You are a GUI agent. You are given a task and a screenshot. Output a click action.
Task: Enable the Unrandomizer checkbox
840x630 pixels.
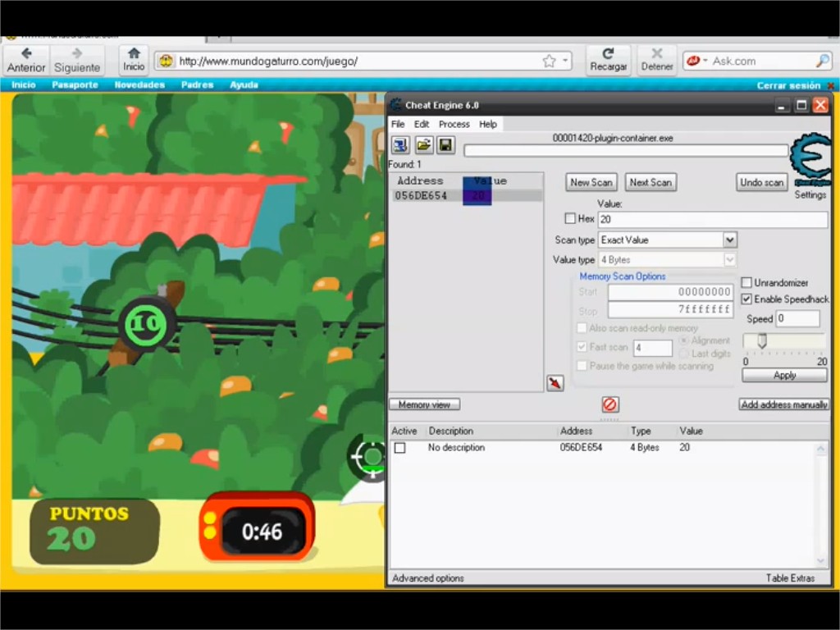pyautogui.click(x=746, y=282)
